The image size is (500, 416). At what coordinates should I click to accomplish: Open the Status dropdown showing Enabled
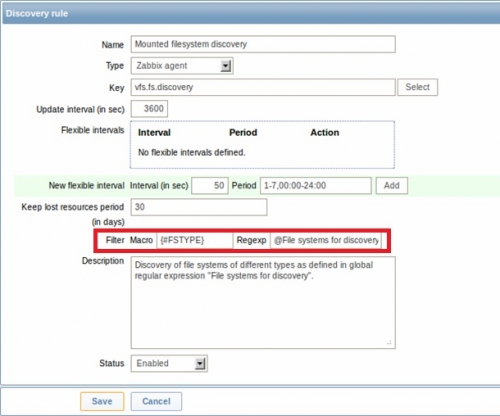point(169,363)
